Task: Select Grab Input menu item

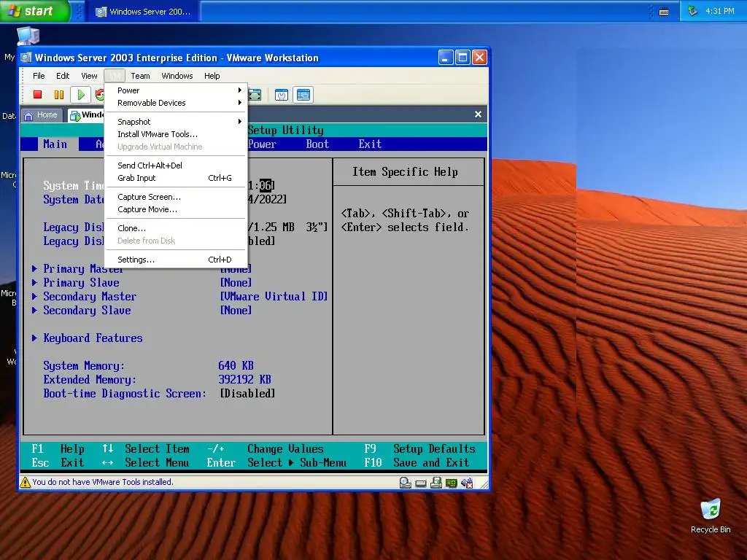Action: [176, 178]
